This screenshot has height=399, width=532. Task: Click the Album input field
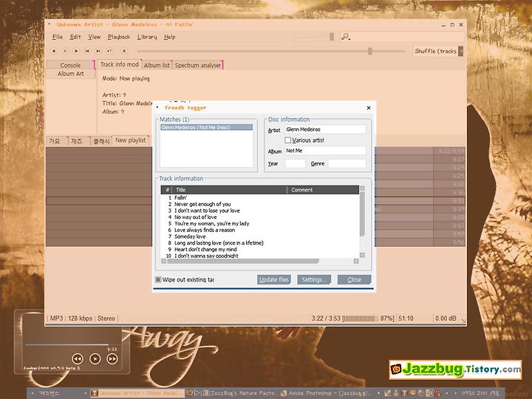coord(325,151)
